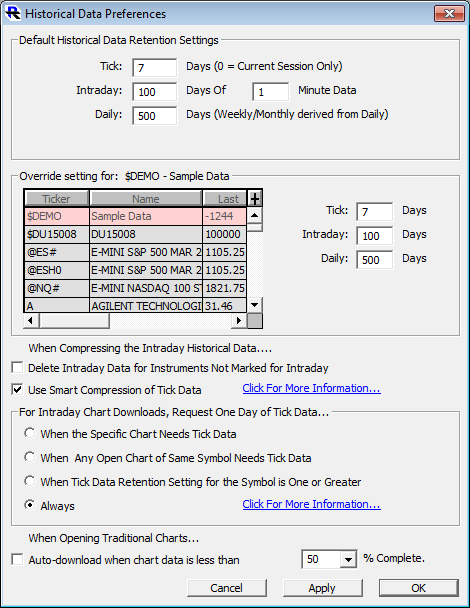
Task: Click the ticker list scroll up arrow
Action: (x=254, y=215)
